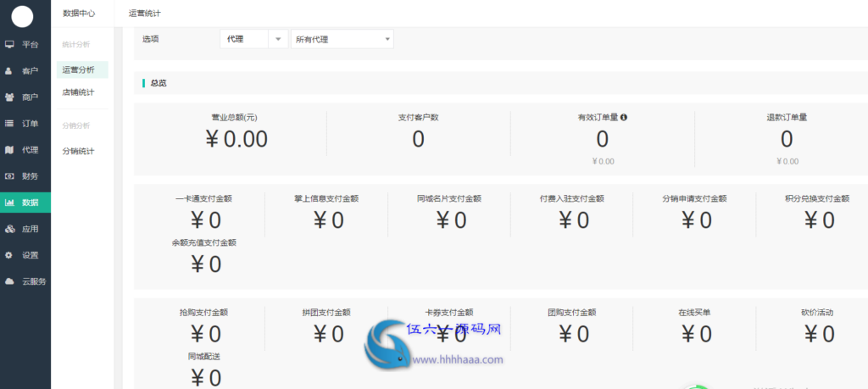Click the 运营统计 page title
Screen dimensions: 868x389
tap(144, 14)
